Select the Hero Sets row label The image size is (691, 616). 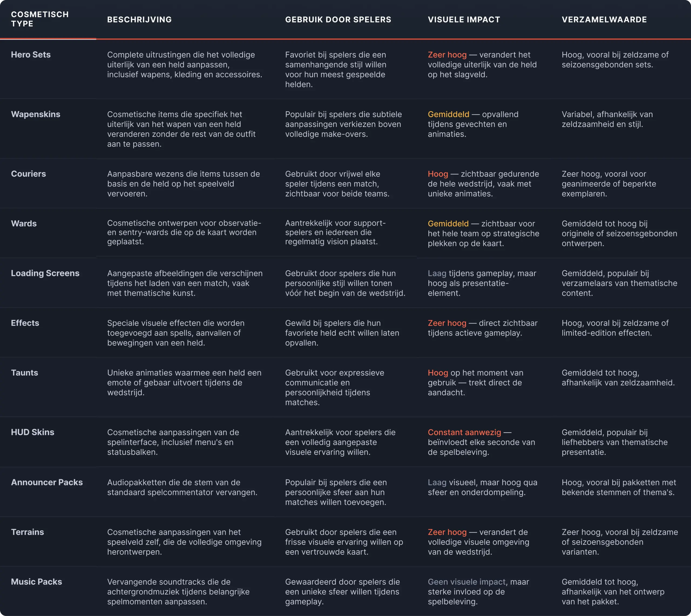click(31, 55)
